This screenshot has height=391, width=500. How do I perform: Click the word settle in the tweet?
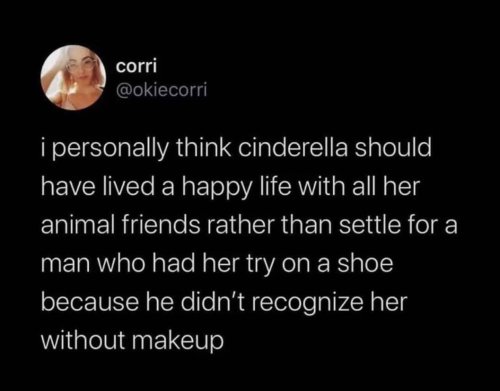tap(370, 225)
